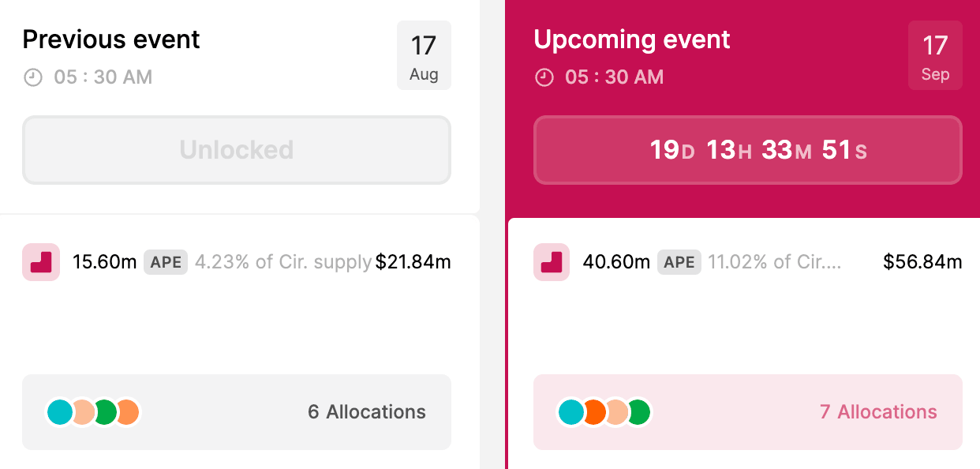
Task: Select the APE token logo on Previous event card
Action: coord(40,262)
